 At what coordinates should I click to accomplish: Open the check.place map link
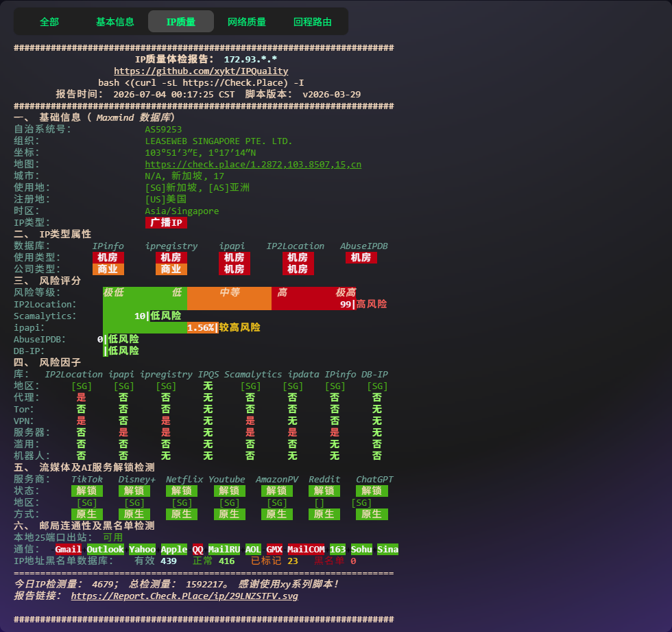[253, 165]
